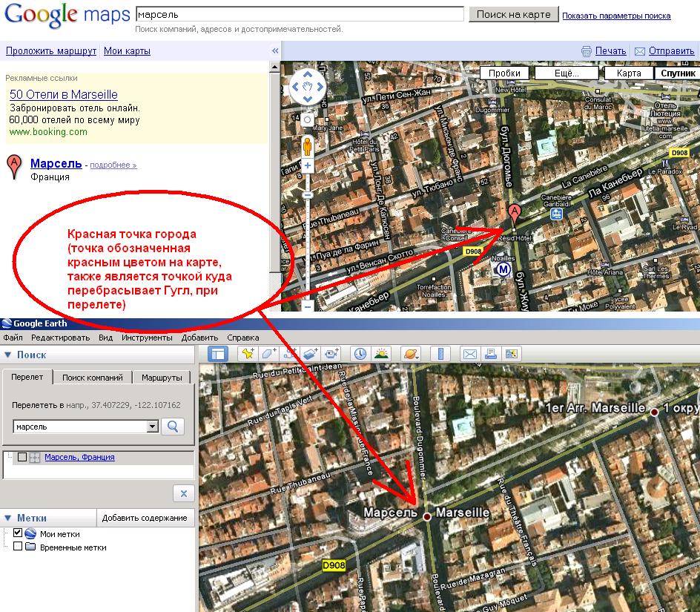This screenshot has height=612, width=700.
Task: Toggle the Марсель, Франция result checkbox
Action: (x=22, y=457)
